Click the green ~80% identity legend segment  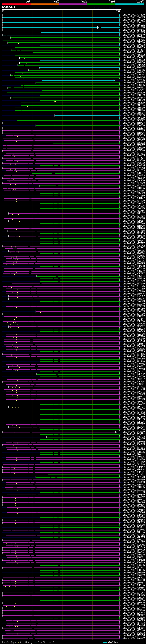tap(101, 4)
